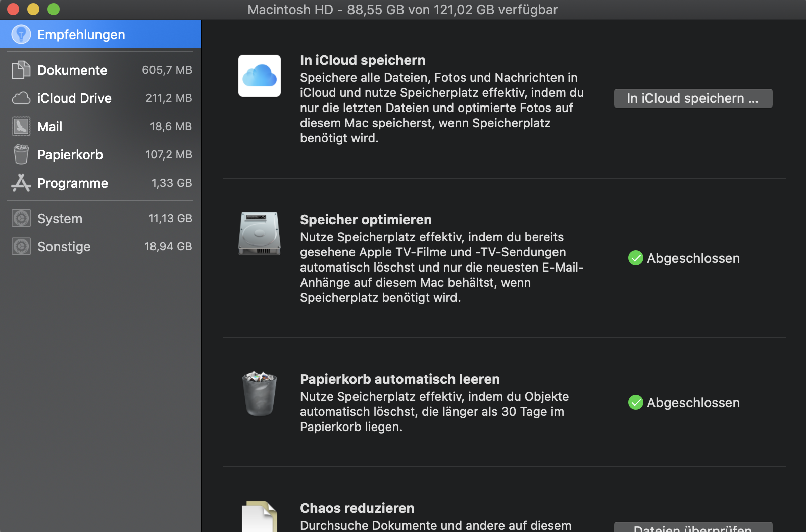Click the Papierkorb trash icon in sidebar
This screenshot has height=532, width=806.
(21, 154)
